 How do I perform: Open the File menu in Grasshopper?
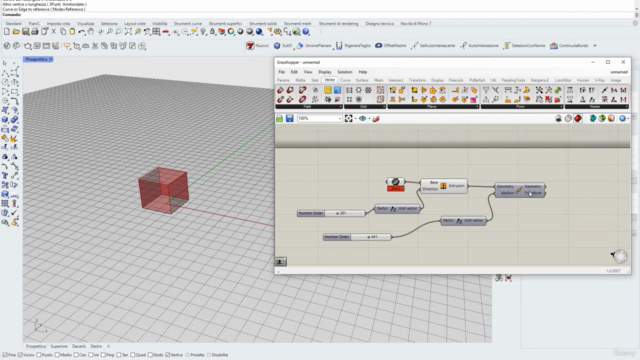pos(282,72)
